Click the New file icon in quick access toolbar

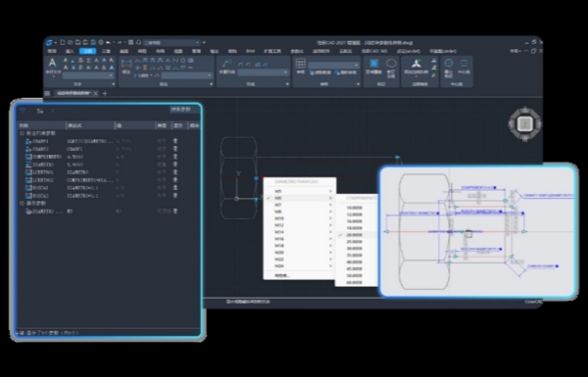(63, 42)
